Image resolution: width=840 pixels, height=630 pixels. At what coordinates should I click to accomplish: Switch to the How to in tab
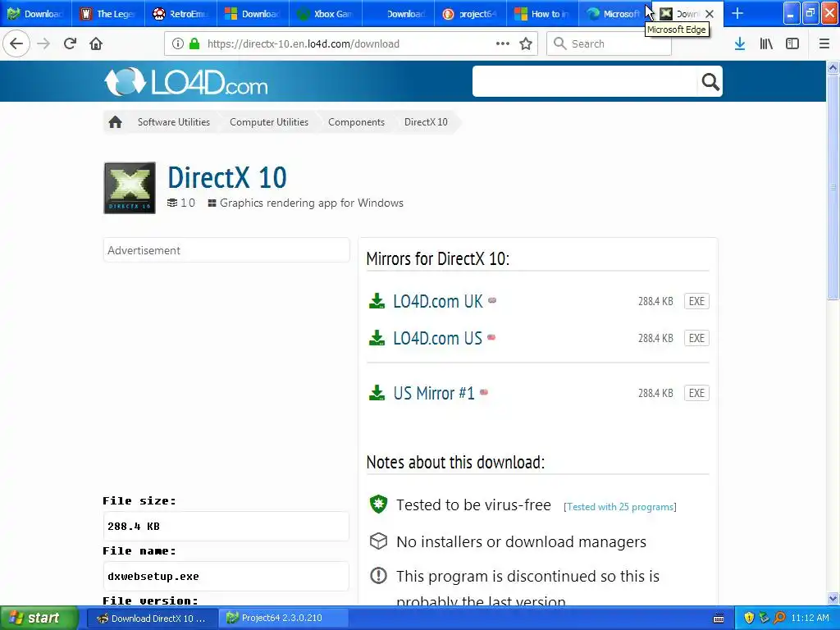click(542, 14)
